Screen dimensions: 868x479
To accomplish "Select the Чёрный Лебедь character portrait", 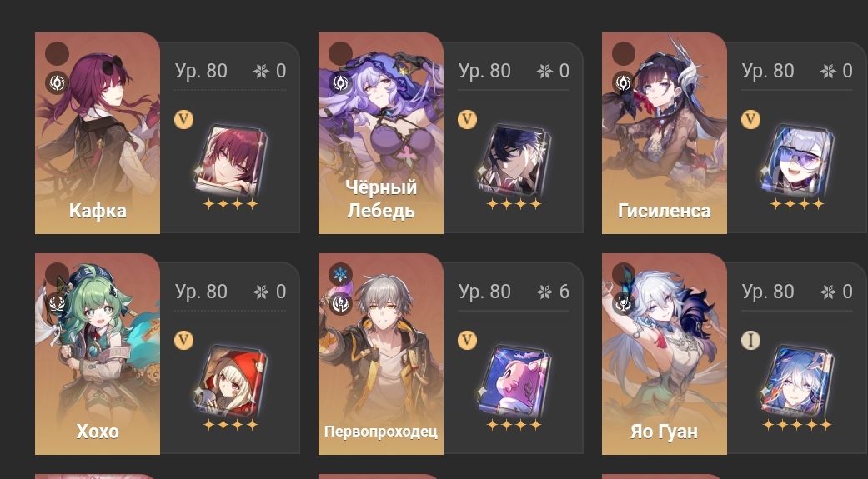I will tap(381, 133).
